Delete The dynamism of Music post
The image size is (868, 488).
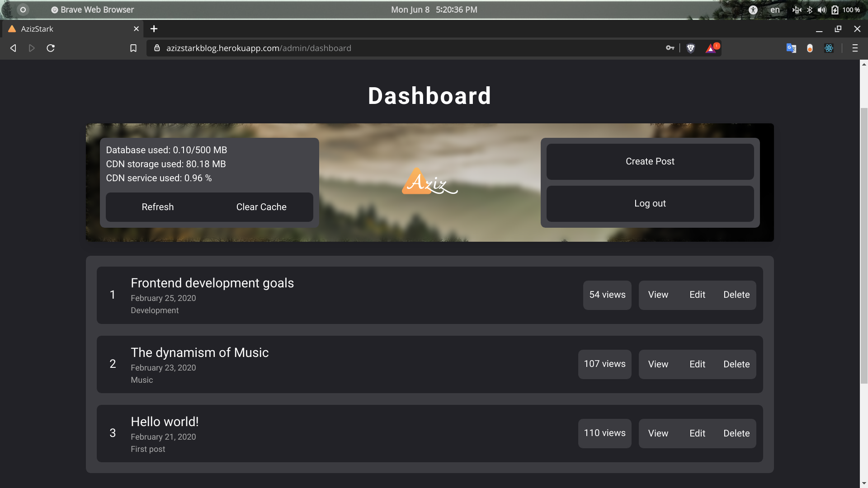coord(736,364)
